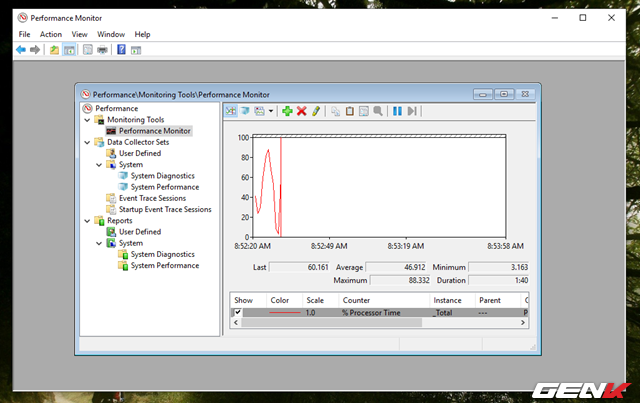Open the View menu
The width and height of the screenshot is (640, 403).
[80, 34]
